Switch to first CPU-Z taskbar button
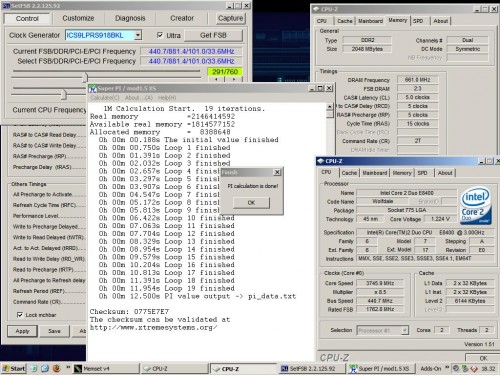Screen dimensions: 500x375 174,369
